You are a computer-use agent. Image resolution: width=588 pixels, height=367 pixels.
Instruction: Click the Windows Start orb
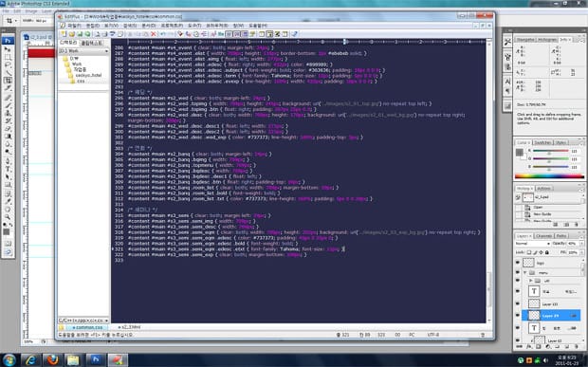(x=9, y=360)
